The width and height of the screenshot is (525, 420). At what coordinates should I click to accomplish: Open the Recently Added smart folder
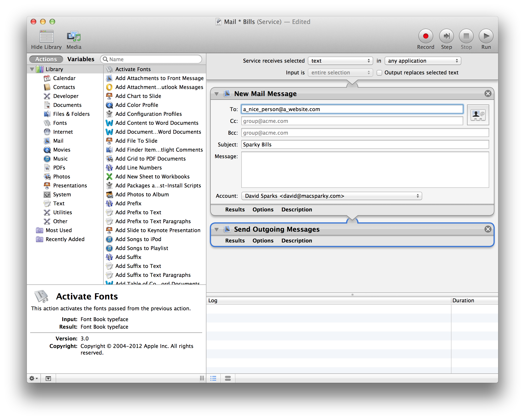click(x=65, y=239)
